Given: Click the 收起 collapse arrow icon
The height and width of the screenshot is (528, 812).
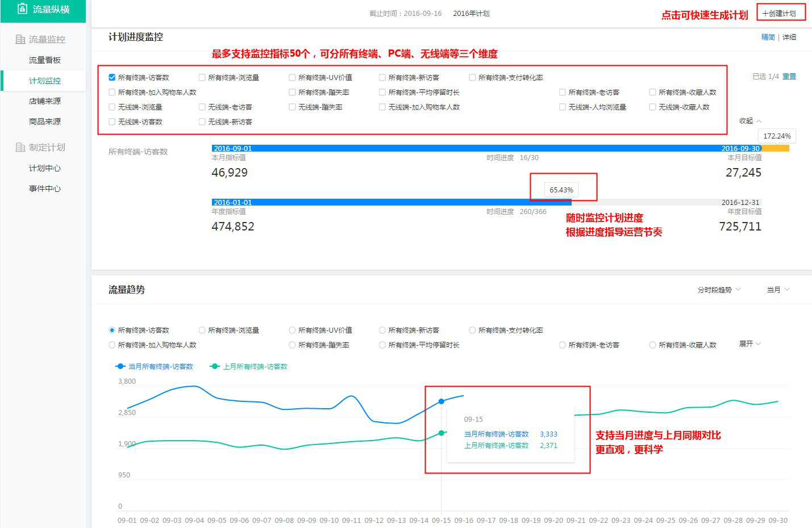Looking at the screenshot, I should tap(759, 121).
